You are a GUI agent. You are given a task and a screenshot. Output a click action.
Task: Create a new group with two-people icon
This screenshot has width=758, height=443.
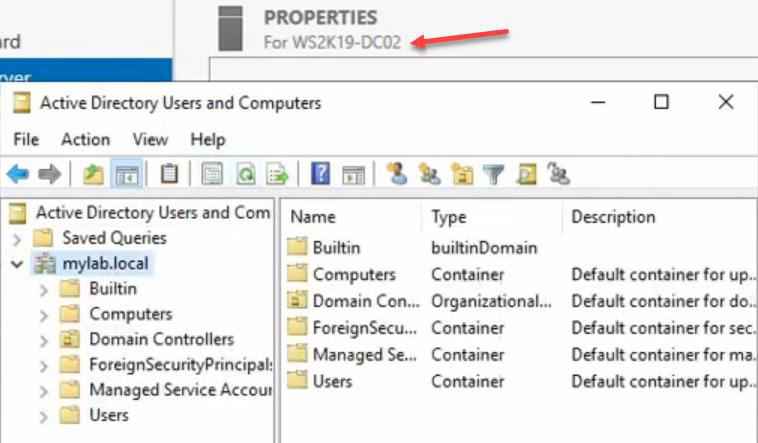tap(429, 174)
